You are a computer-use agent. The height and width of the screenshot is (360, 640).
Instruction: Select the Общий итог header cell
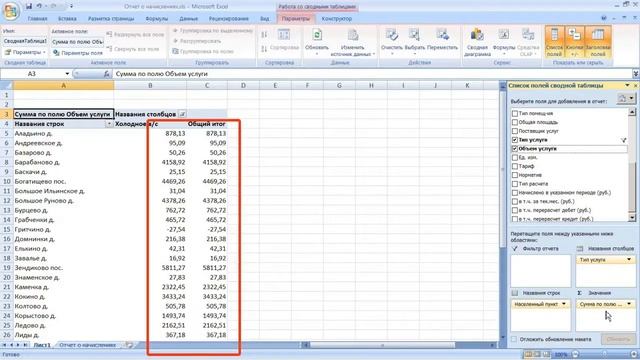pyautogui.click(x=207, y=124)
